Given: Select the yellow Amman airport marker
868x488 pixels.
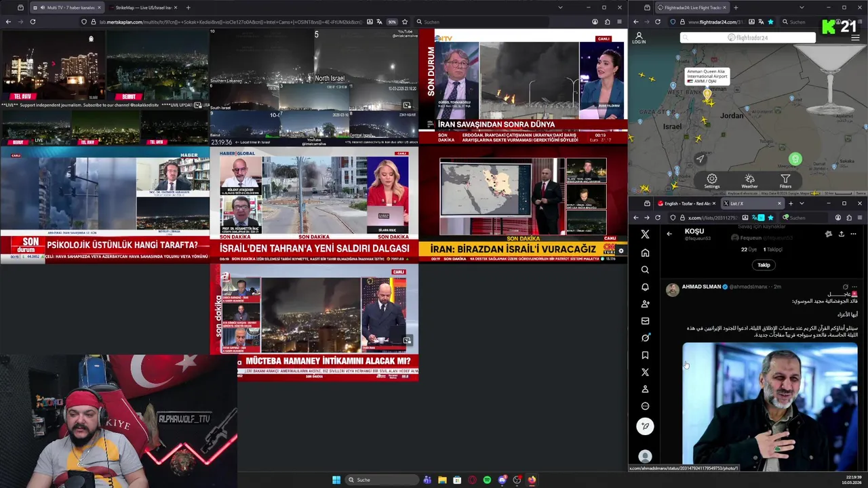Looking at the screenshot, I should click(x=707, y=94).
